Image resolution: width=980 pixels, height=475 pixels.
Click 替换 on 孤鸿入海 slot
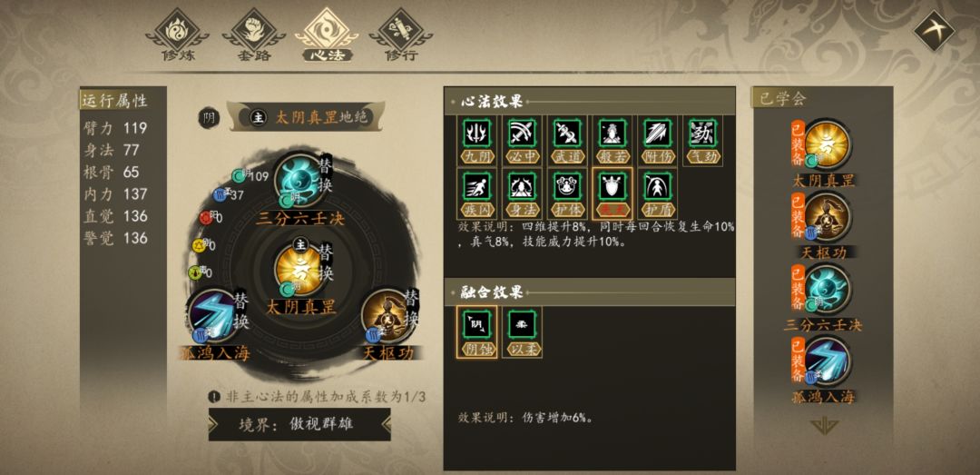click(241, 311)
